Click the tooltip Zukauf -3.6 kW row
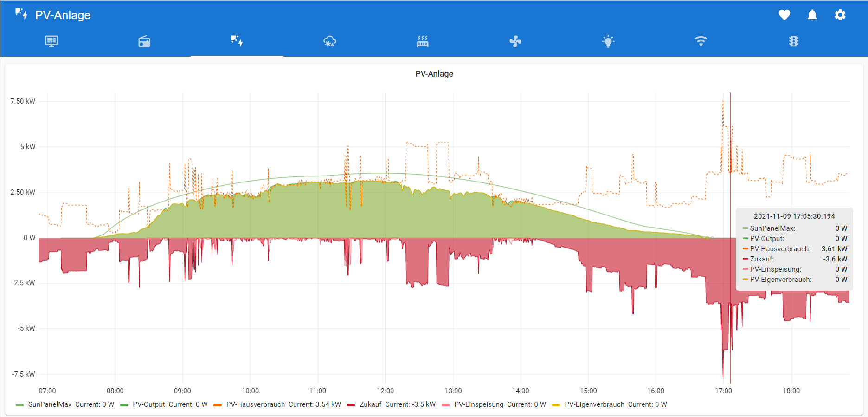 [x=795, y=259]
